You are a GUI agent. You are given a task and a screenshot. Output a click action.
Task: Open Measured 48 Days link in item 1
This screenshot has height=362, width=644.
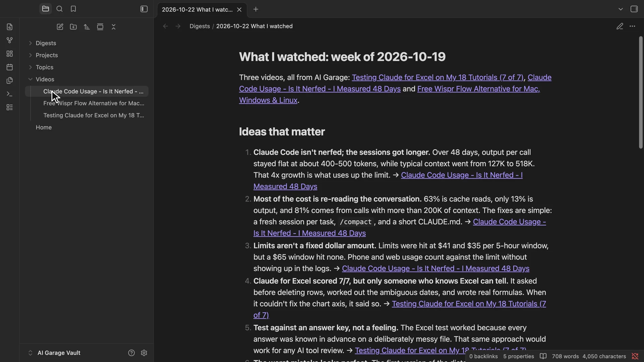(285, 186)
